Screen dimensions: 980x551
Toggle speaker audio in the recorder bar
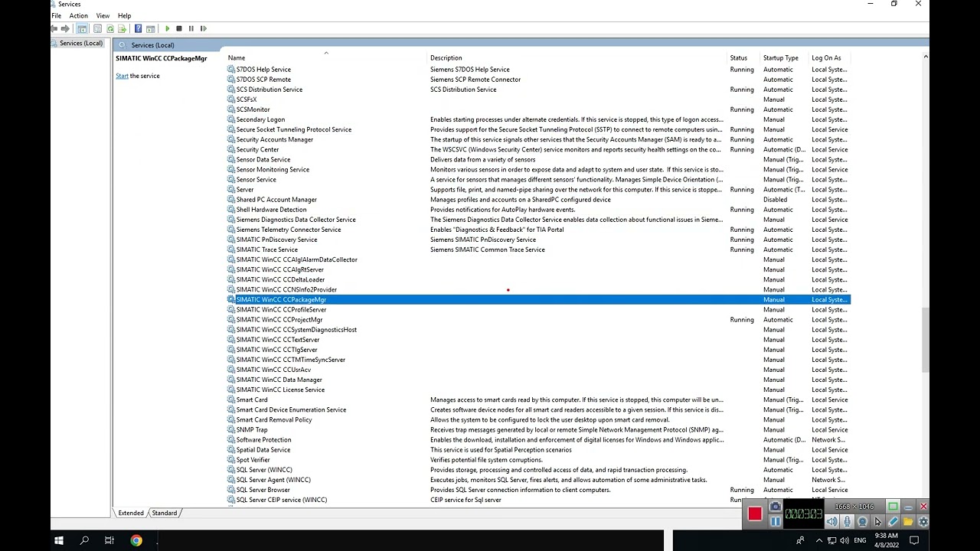tap(832, 522)
